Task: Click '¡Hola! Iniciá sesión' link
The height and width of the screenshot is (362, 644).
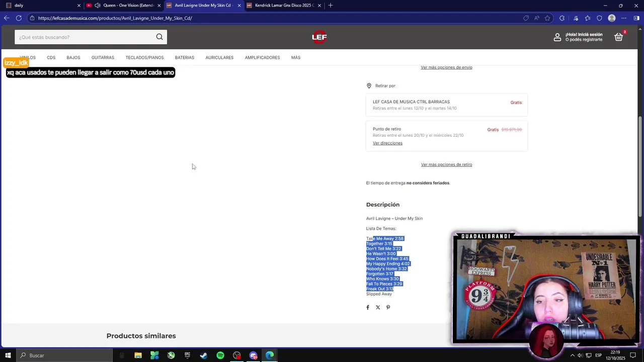Action: (x=584, y=35)
